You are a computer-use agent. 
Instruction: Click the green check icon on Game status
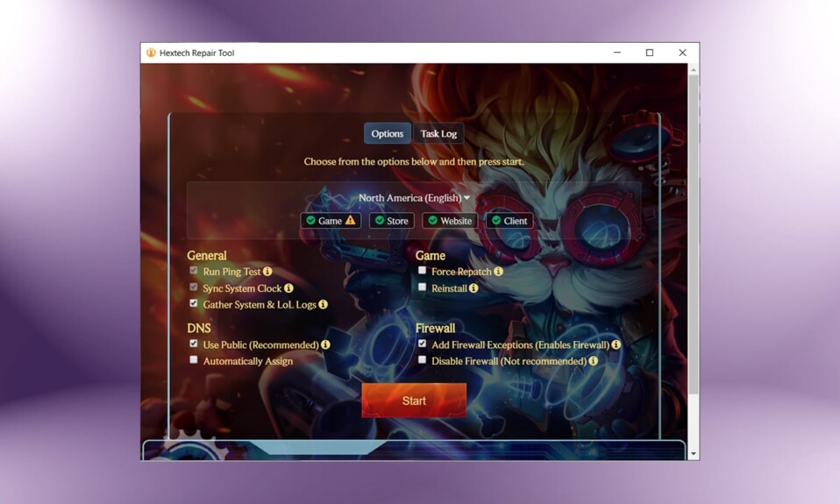310,220
